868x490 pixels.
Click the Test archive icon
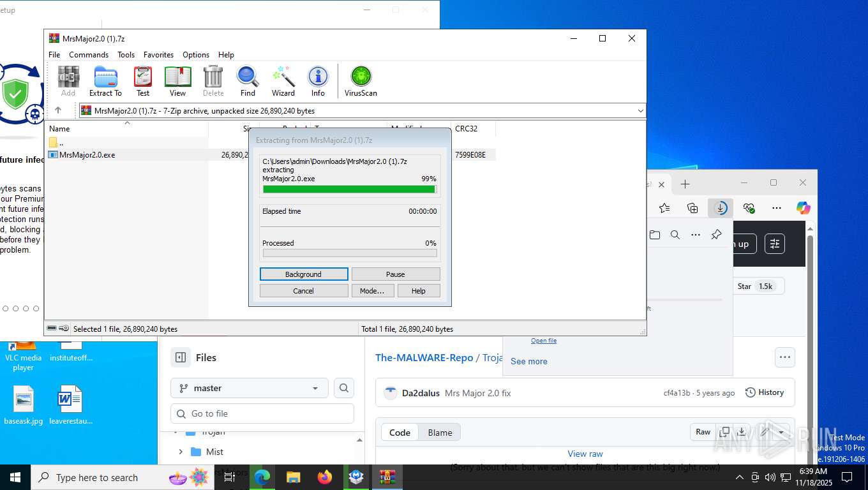(x=143, y=81)
